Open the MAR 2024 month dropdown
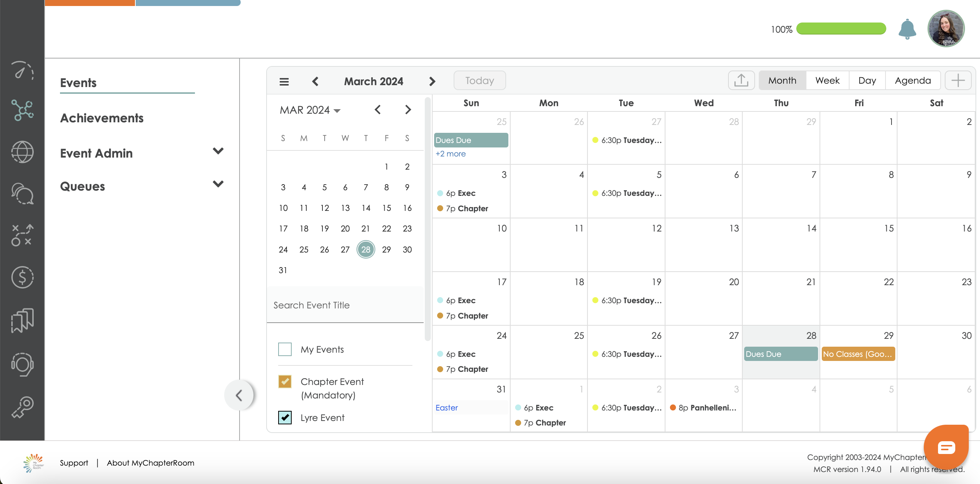The image size is (980, 484). (310, 110)
